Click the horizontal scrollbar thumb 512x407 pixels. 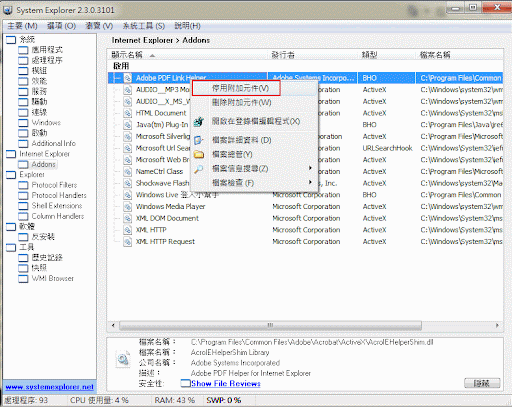270,325
